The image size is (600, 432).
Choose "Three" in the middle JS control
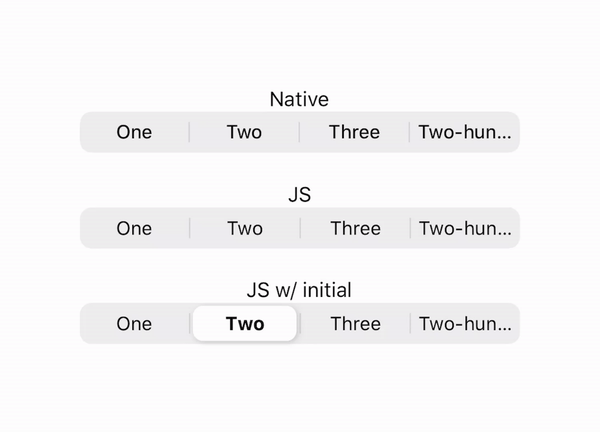coord(355,228)
